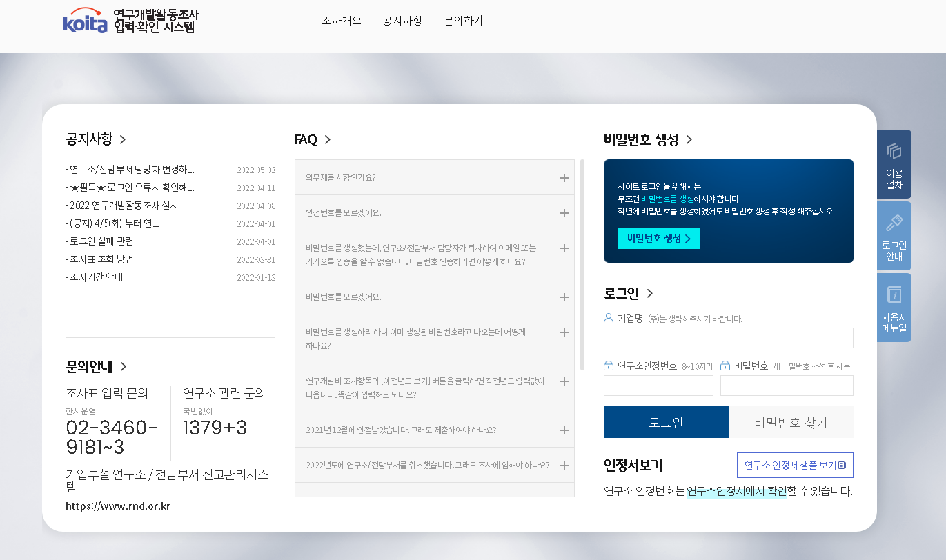This screenshot has height=560, width=946.
Task: Click the cyan 비밀번호 생성 button
Action: (x=659, y=239)
